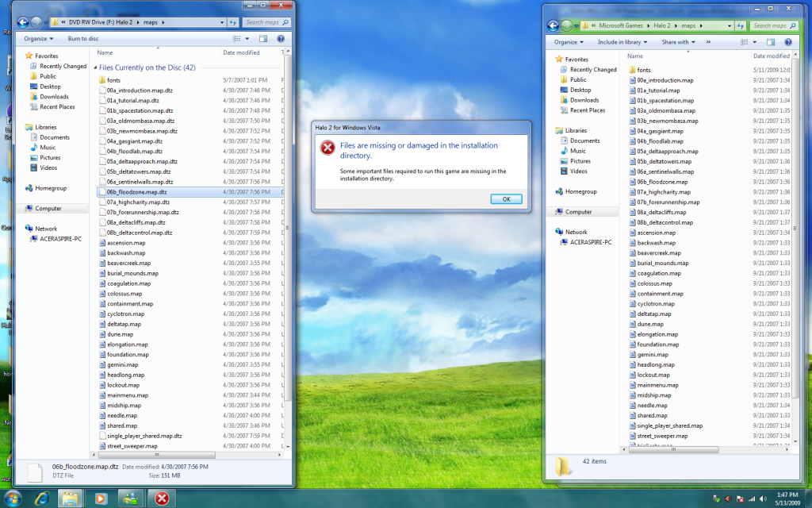Open Windows Media Player from the taskbar

tap(101, 498)
